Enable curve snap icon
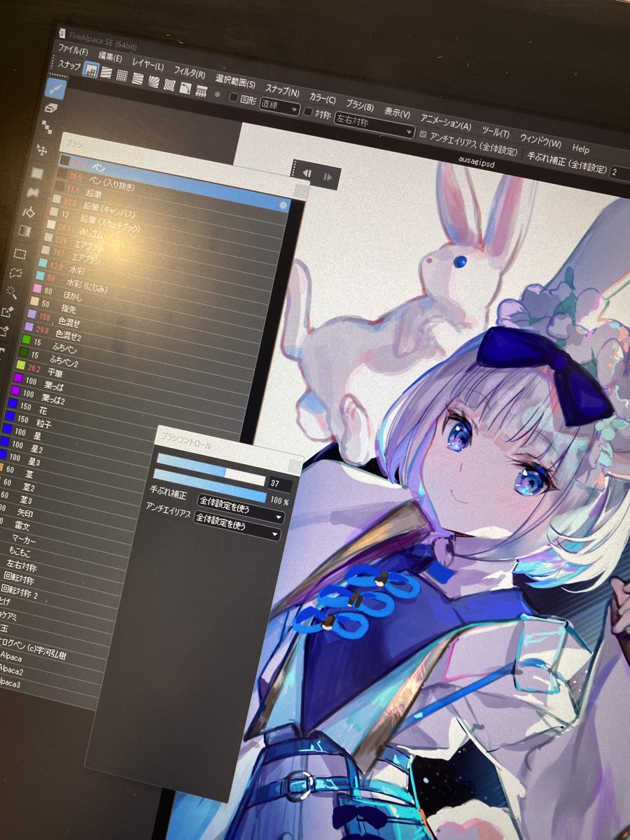This screenshot has width=630, height=840. point(185,88)
